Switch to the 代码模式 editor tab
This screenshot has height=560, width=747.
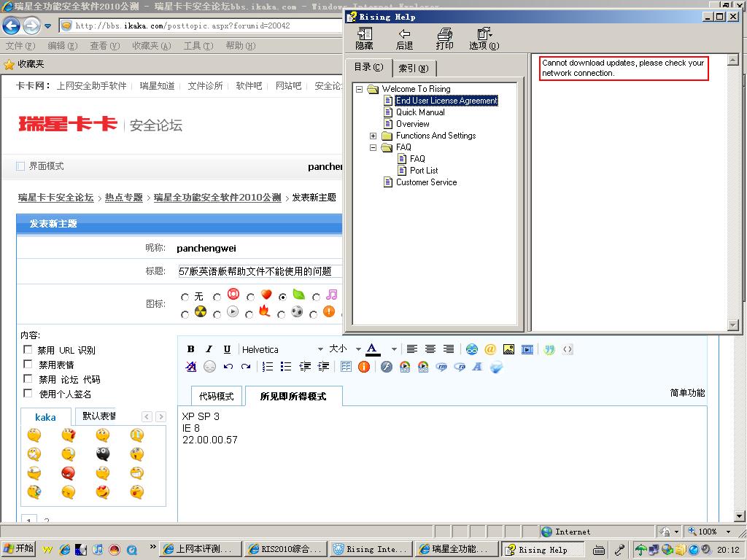pos(216,396)
